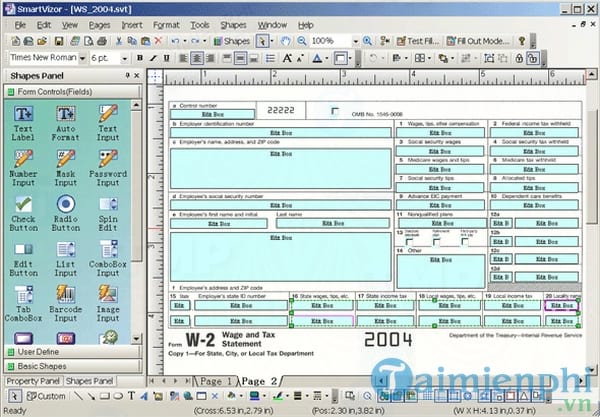
Task: Open the 6 pt font size dropdown
Action: point(124,59)
